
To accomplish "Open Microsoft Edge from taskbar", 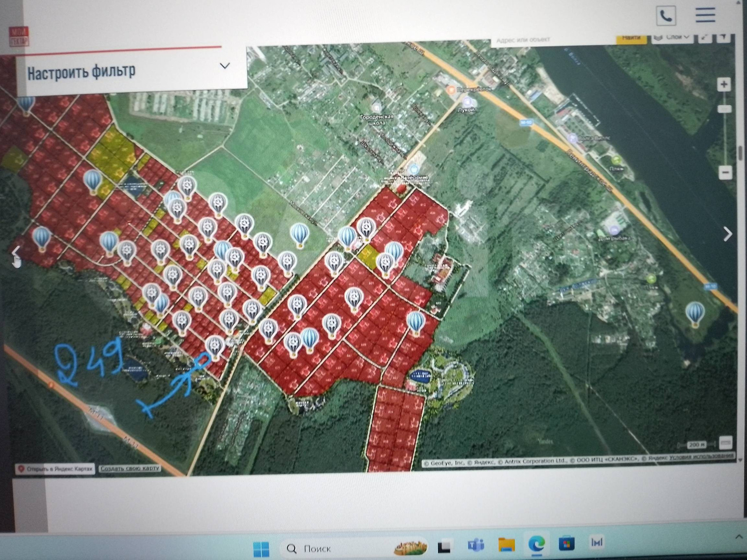I will pyautogui.click(x=537, y=544).
